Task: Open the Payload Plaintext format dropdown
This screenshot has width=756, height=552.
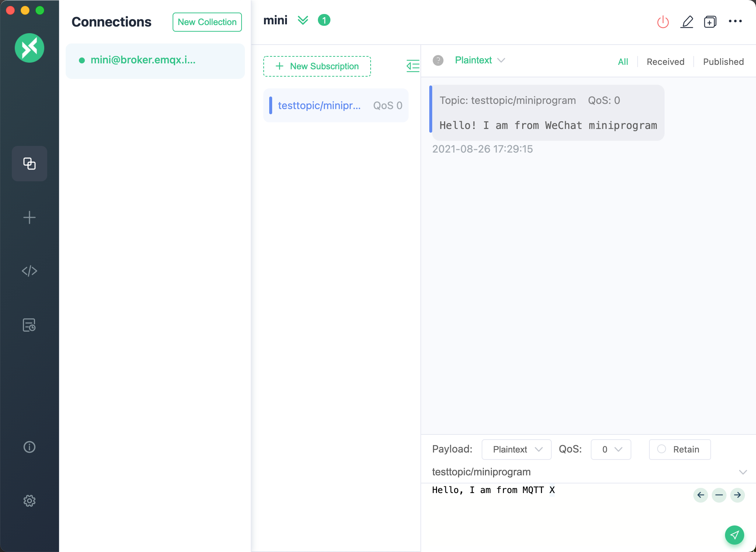Action: 516,449
